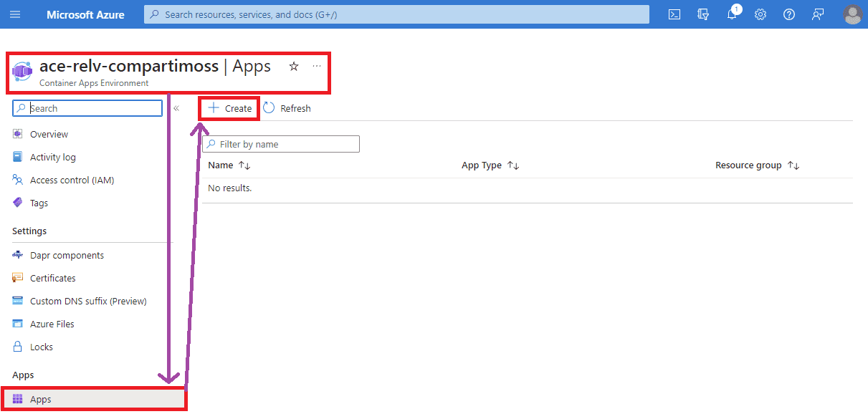The image size is (868, 414).
Task: Focus the global Azure search bar
Action: pyautogui.click(x=396, y=14)
